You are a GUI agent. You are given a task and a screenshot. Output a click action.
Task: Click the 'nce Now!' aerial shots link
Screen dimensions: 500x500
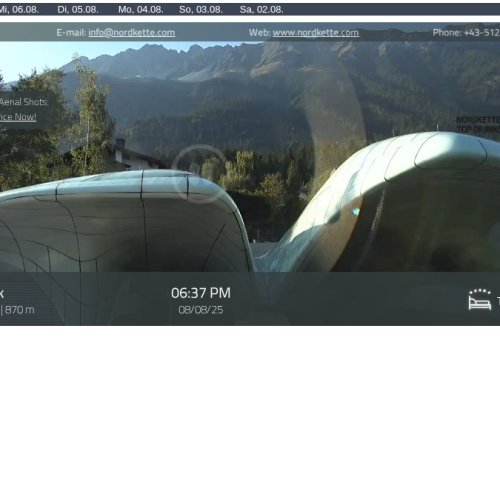pyautogui.click(x=18, y=117)
